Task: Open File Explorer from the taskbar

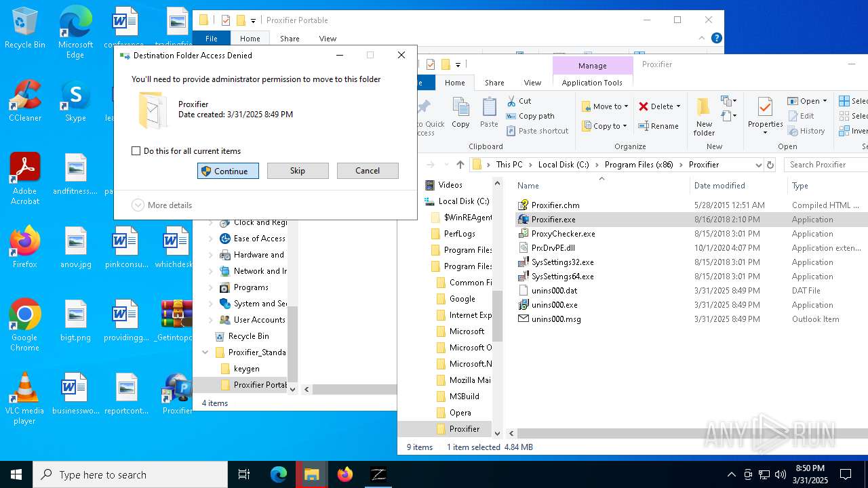Action: [x=312, y=474]
